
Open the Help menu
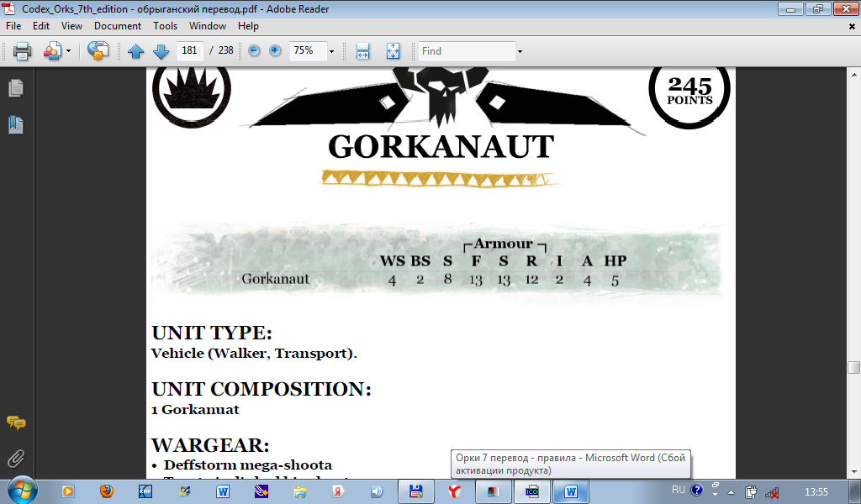[x=248, y=26]
